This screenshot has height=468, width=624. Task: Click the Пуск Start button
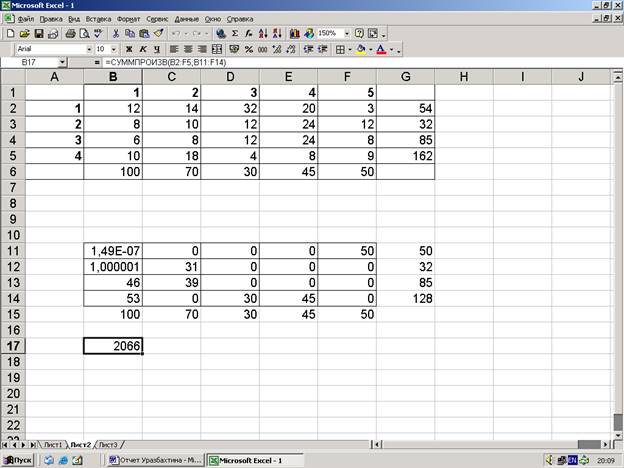pyautogui.click(x=18, y=460)
